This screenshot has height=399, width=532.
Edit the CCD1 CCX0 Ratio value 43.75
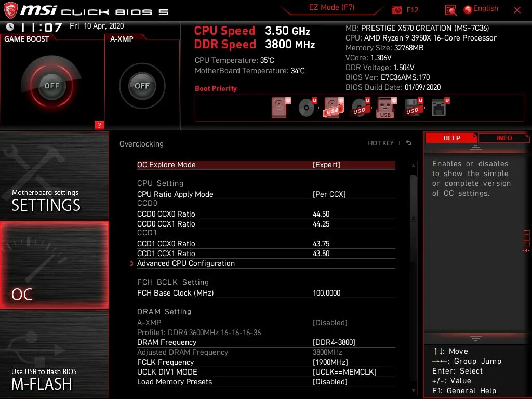pos(321,244)
